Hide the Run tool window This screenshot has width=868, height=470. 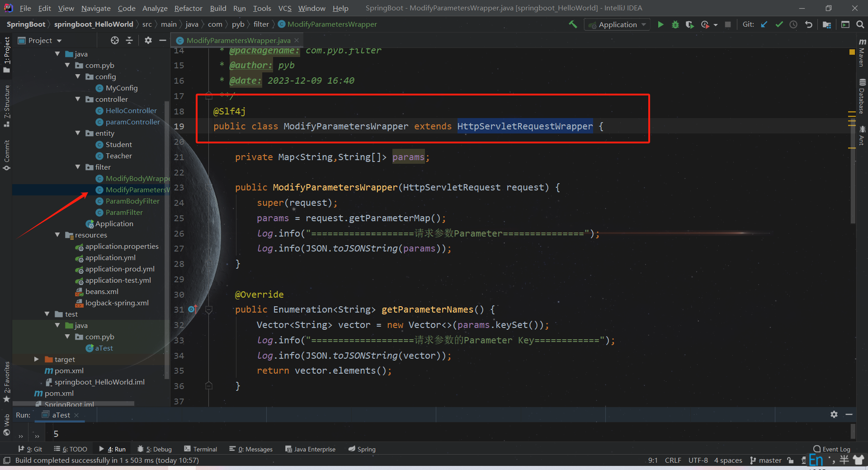pos(849,414)
